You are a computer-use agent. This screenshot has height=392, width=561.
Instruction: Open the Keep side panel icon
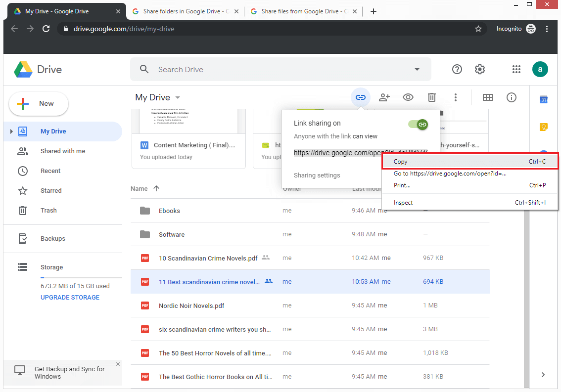(x=544, y=127)
